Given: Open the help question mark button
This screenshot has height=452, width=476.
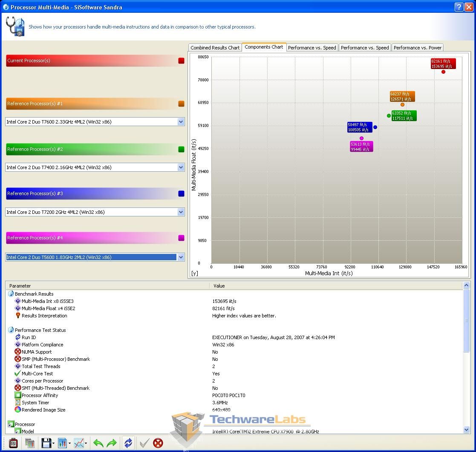Looking at the screenshot, I should (x=459, y=7).
